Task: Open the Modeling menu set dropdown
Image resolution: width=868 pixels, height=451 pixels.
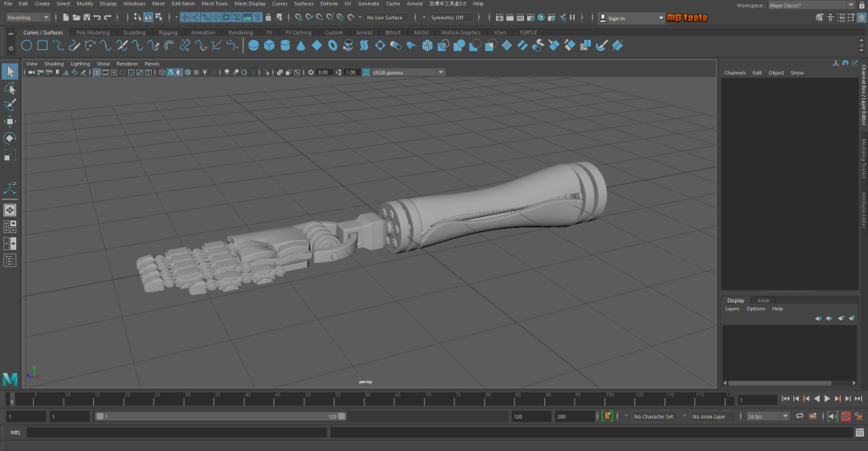Action: coord(28,18)
